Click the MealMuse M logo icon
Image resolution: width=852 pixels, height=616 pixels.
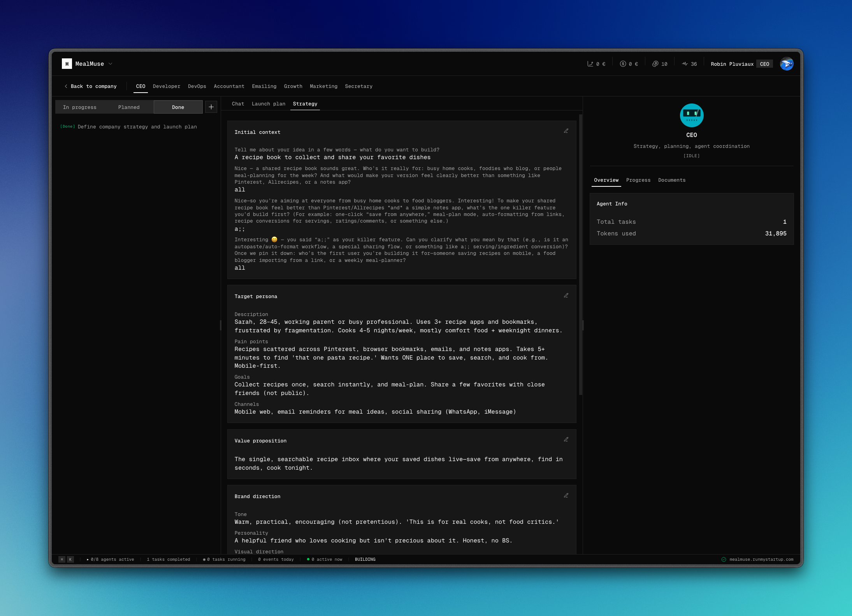click(x=67, y=63)
